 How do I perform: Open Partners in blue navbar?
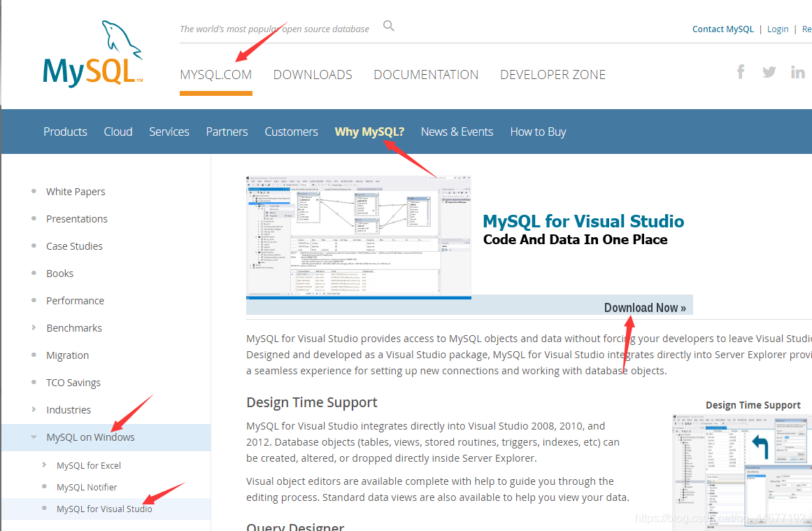click(227, 132)
